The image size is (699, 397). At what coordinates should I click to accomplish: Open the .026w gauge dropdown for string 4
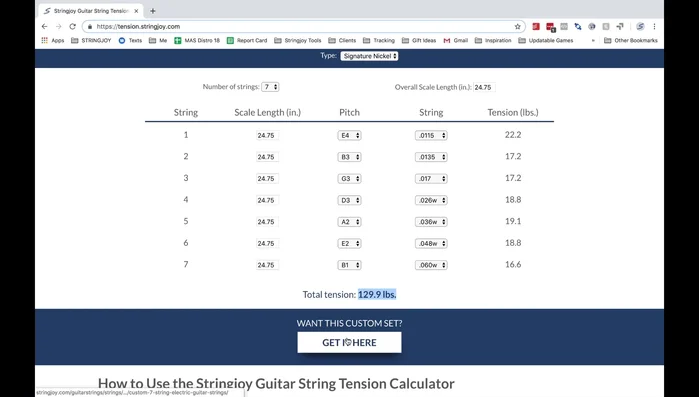431,201
